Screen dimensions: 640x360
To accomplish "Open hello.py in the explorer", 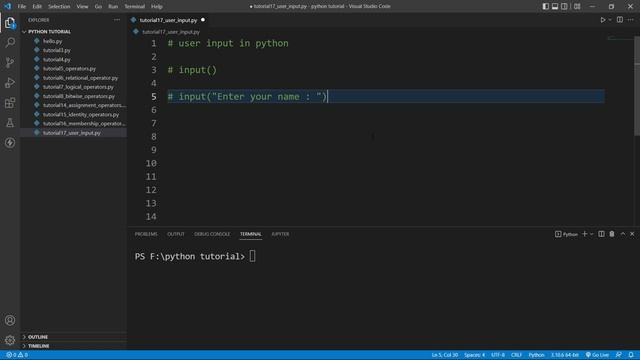I will coord(53,41).
